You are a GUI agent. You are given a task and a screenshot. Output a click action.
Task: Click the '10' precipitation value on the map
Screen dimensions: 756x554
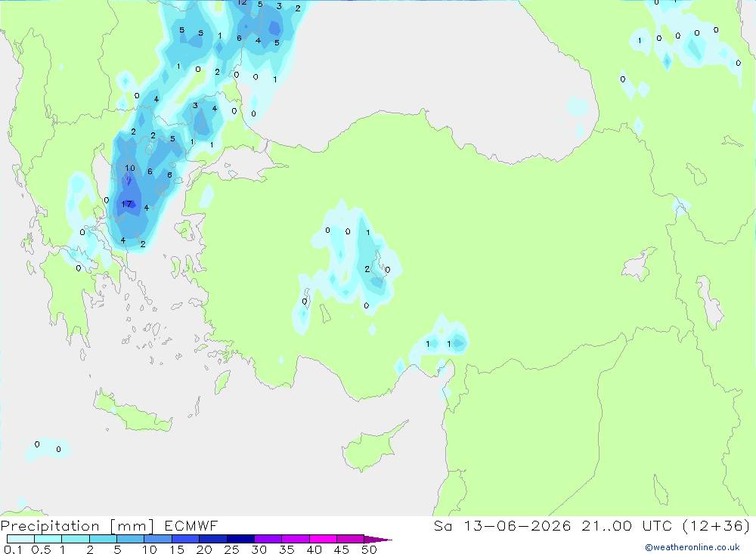pyautogui.click(x=130, y=169)
